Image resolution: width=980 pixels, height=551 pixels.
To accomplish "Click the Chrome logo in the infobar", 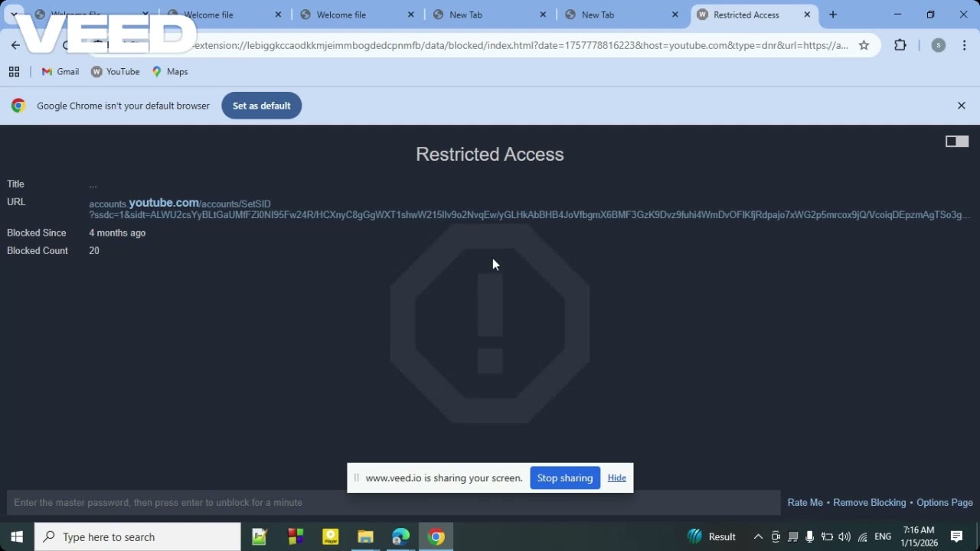I will pos(18,106).
